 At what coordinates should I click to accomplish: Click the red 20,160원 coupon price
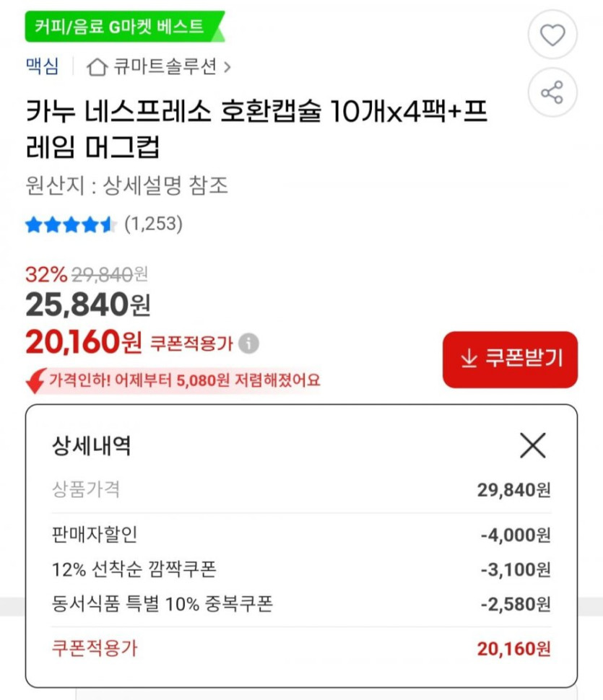pyautogui.click(x=83, y=343)
